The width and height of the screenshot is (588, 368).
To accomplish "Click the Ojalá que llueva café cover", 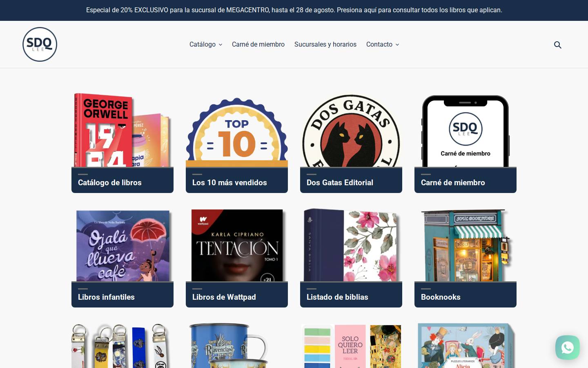I will [122, 245].
